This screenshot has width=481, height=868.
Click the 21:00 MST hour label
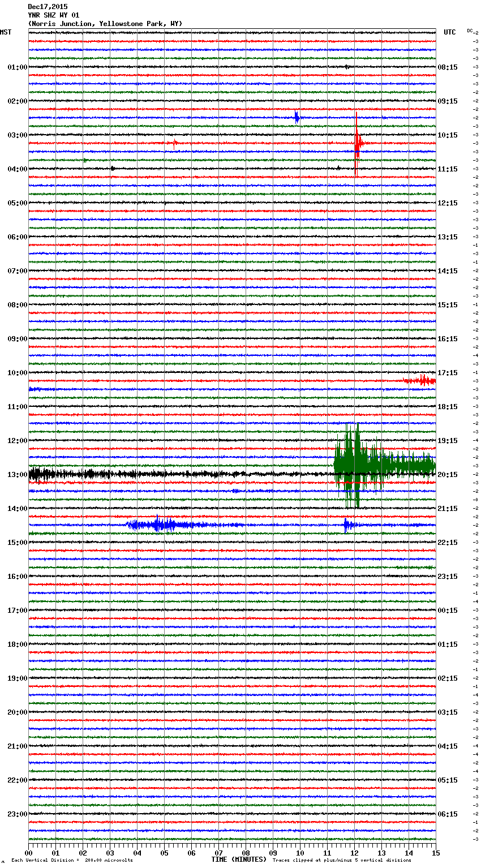click(18, 746)
